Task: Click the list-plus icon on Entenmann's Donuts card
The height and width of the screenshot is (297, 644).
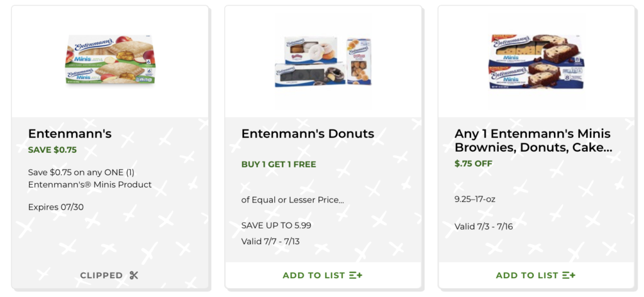Action: pos(356,275)
